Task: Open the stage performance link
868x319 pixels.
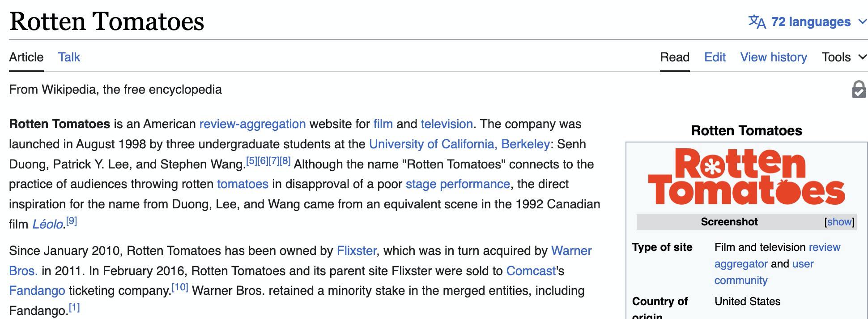Action: 458,184
